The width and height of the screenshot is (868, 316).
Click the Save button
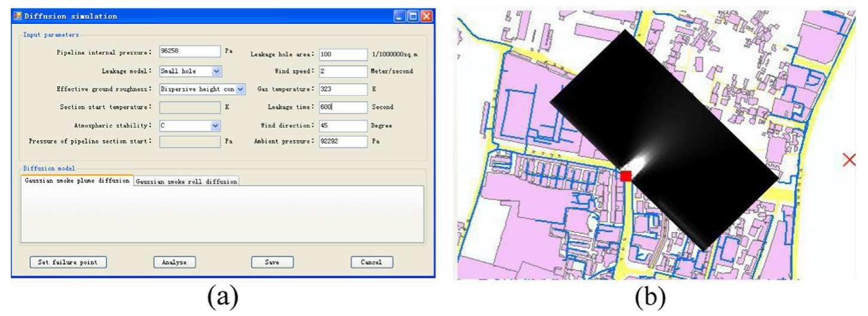tap(272, 262)
